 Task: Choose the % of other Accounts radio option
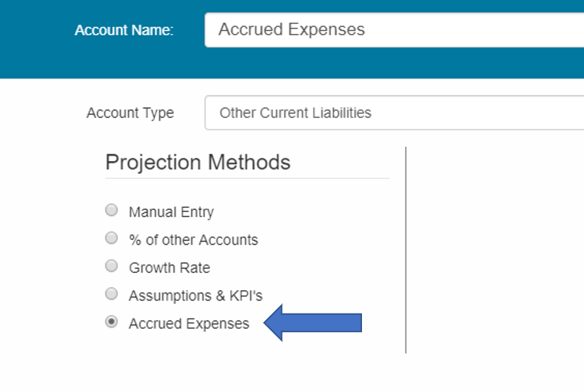pos(111,238)
